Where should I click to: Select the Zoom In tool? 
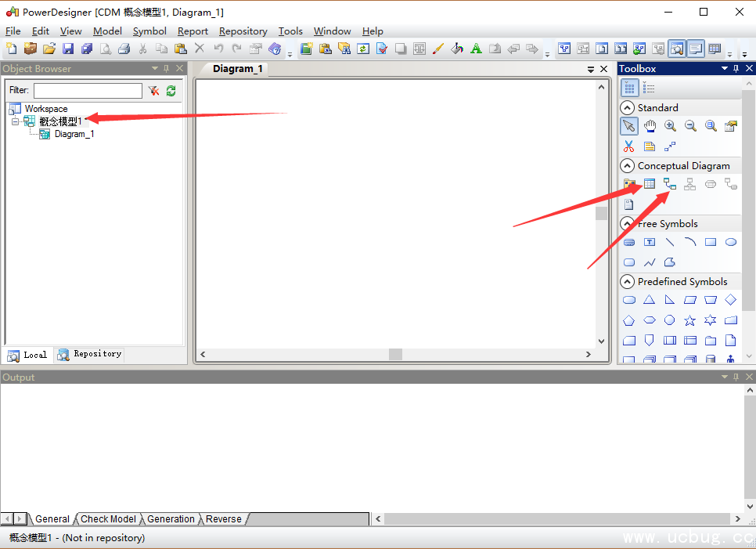tap(670, 126)
